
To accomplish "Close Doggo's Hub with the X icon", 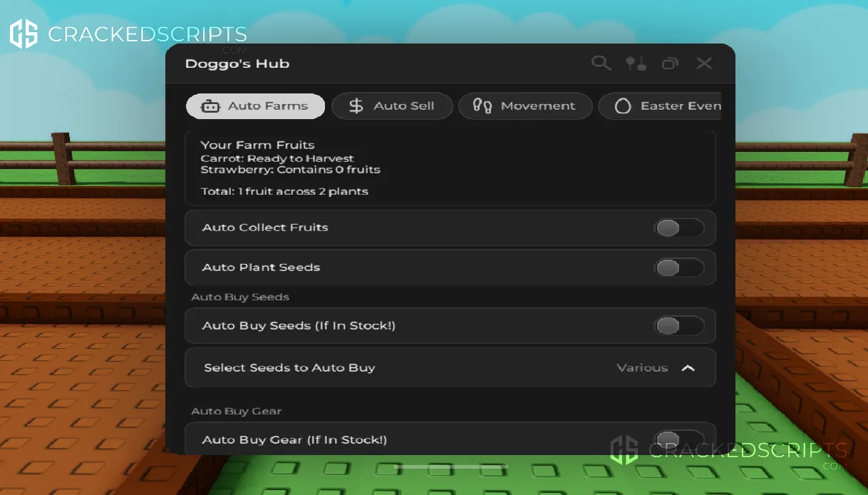I will pos(704,63).
